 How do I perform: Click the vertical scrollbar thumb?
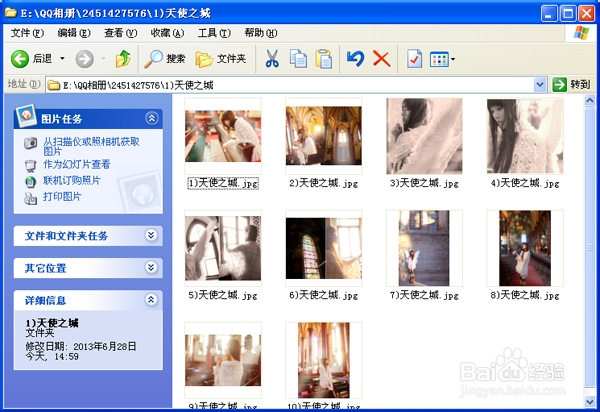click(x=590, y=248)
